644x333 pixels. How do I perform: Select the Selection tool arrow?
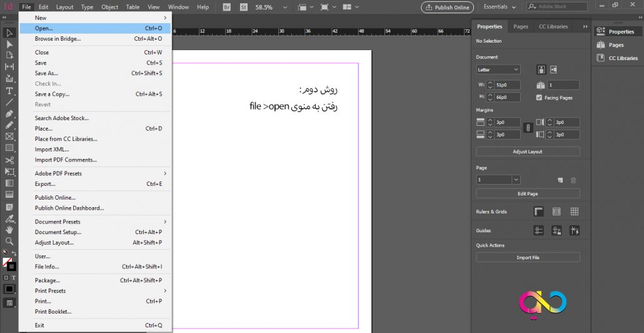click(9, 33)
